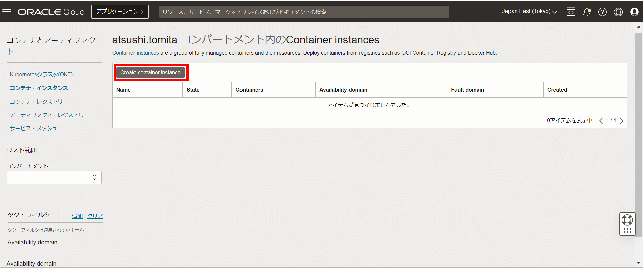
Task: Click the クリア tag filter link
Action: click(95, 216)
